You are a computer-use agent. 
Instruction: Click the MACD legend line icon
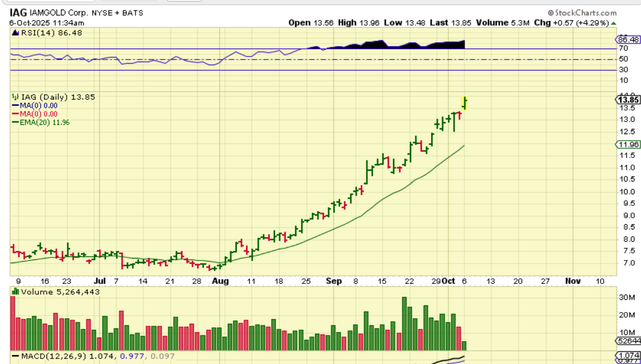[15, 356]
